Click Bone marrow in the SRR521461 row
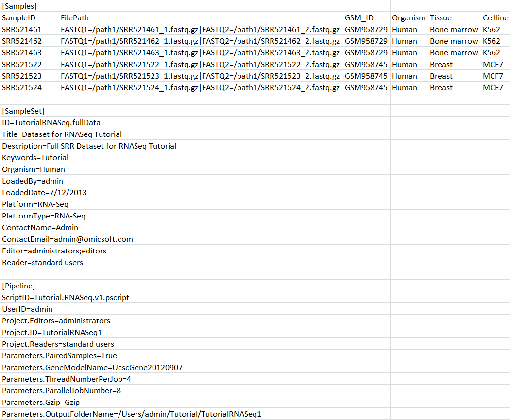The height and width of the screenshot is (420, 510). click(454, 29)
